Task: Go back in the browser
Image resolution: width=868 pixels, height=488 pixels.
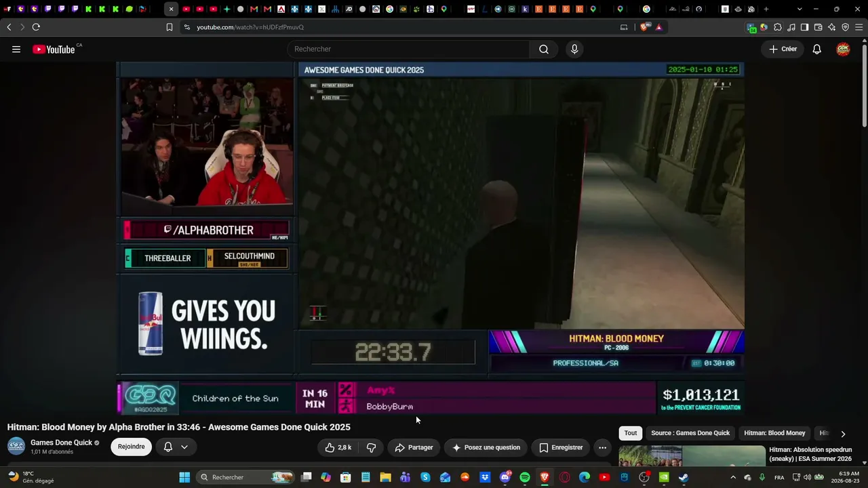Action: click(9, 27)
